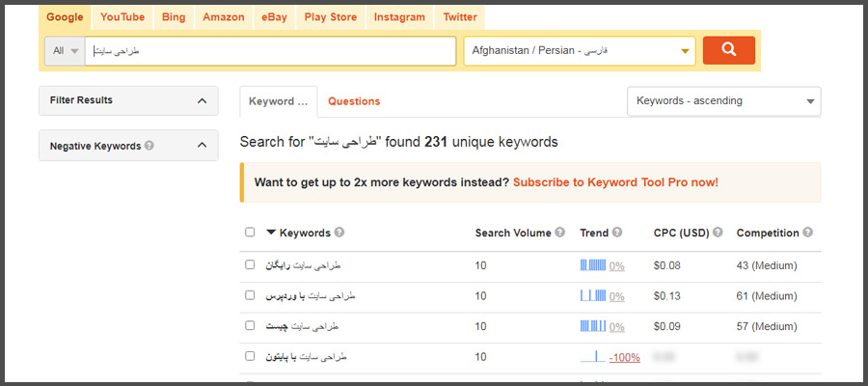The image size is (868, 386).
Task: Click Subscribe to Keyword Tool Pro now link
Action: [615, 182]
